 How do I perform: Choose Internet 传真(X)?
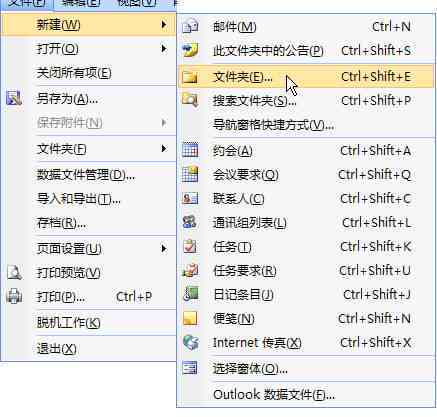306,342
